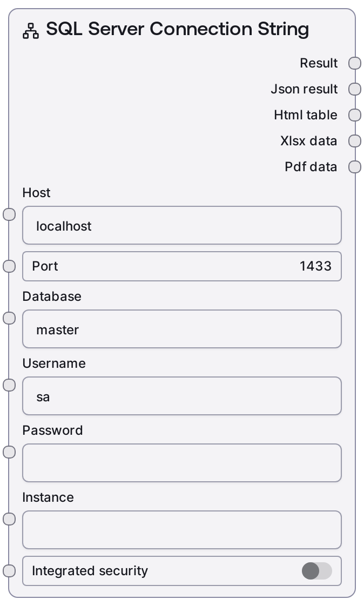The height and width of the screenshot is (606, 364).
Task: Click the Xlsx data output port
Action: (355, 141)
